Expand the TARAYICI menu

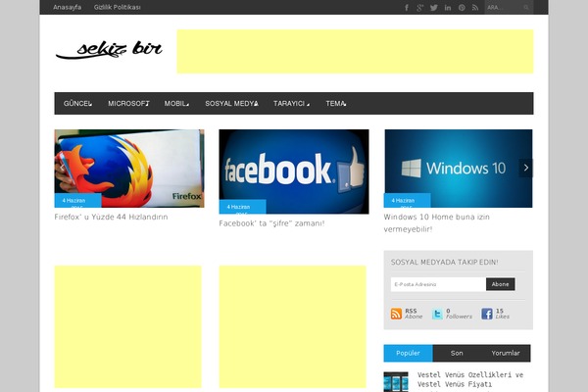(291, 104)
